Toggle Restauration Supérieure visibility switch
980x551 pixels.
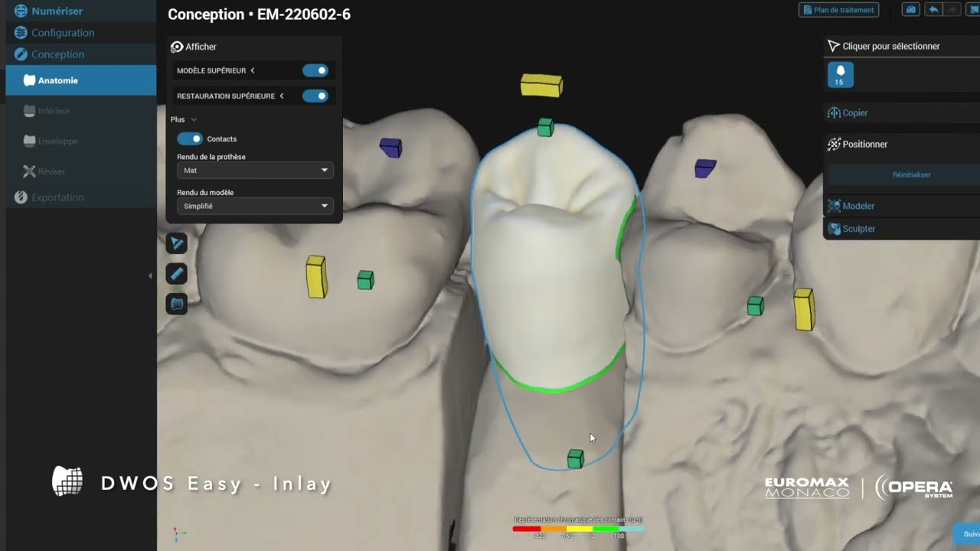pyautogui.click(x=315, y=96)
